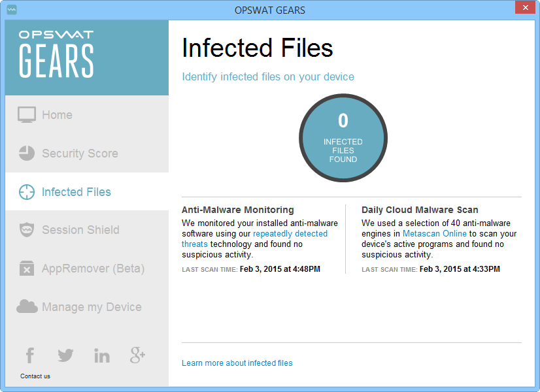Click scan time 'Feb 3, 2015 at 4:33PM'
Screen dimensions: 540x392
point(460,269)
